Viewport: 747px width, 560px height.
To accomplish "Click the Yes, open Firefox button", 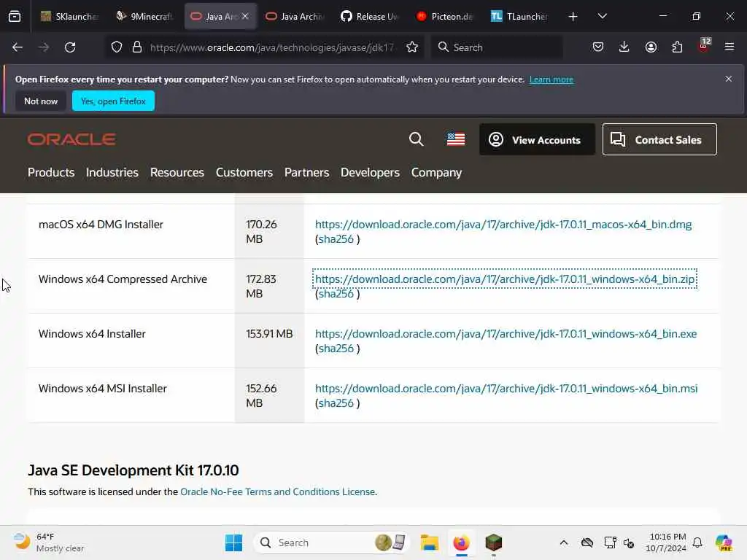I will tap(113, 101).
